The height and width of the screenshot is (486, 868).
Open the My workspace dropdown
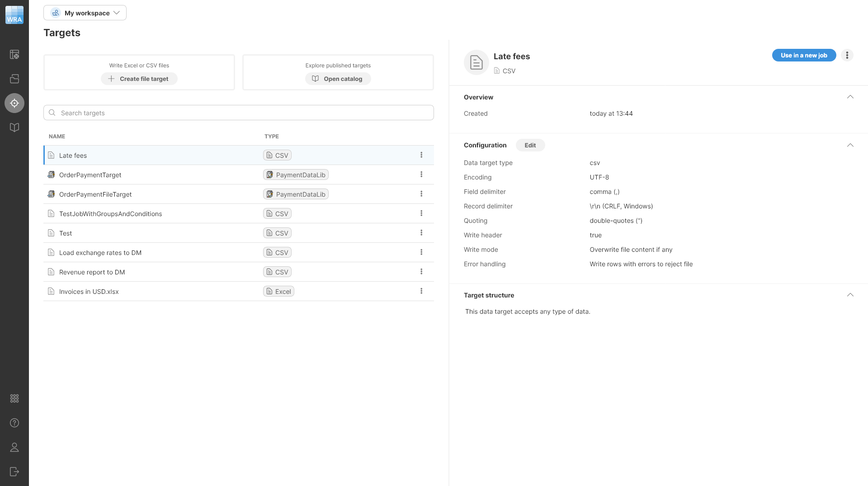tap(85, 13)
